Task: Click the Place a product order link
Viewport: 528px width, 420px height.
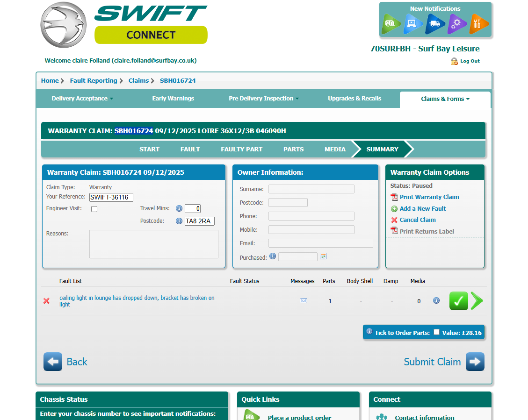Action: [x=299, y=417]
